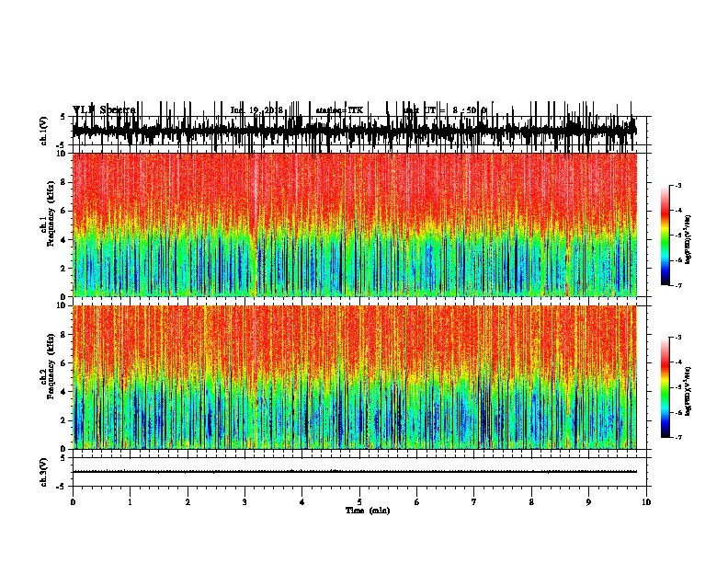This screenshot has width=728, height=563.
Task: Click the "VLF Spectra" title text
Action: point(104,109)
